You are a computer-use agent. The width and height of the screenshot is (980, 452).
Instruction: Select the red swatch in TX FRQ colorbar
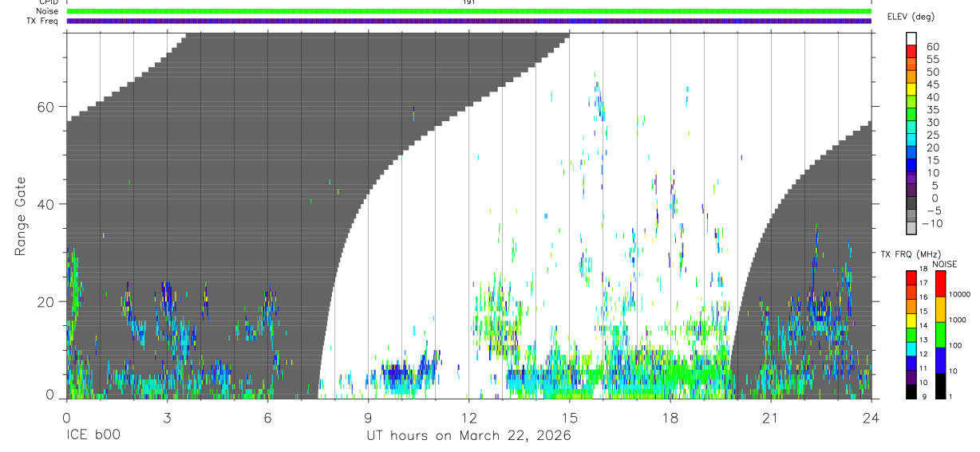pyautogui.click(x=911, y=277)
